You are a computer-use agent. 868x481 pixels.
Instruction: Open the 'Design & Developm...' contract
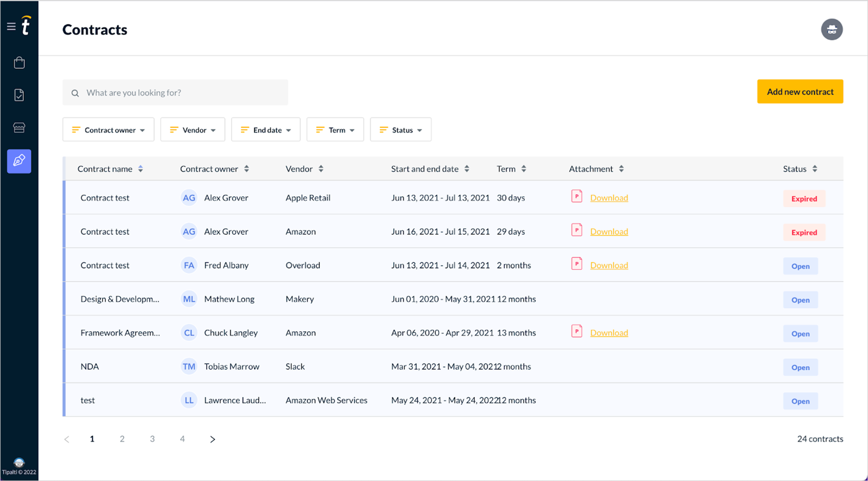(x=120, y=299)
